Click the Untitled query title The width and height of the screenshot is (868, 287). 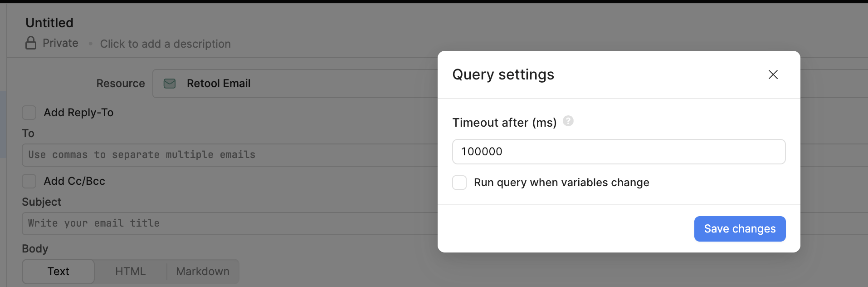[x=49, y=23]
